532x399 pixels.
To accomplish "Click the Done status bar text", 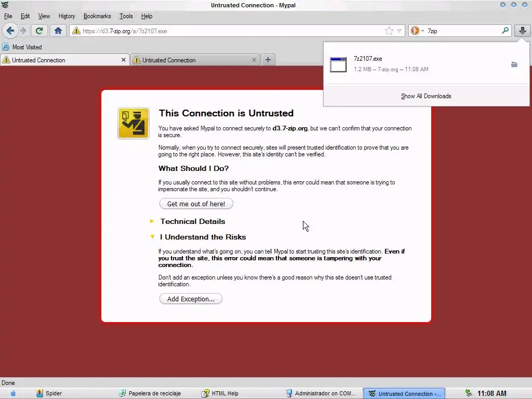I will pos(8,383).
